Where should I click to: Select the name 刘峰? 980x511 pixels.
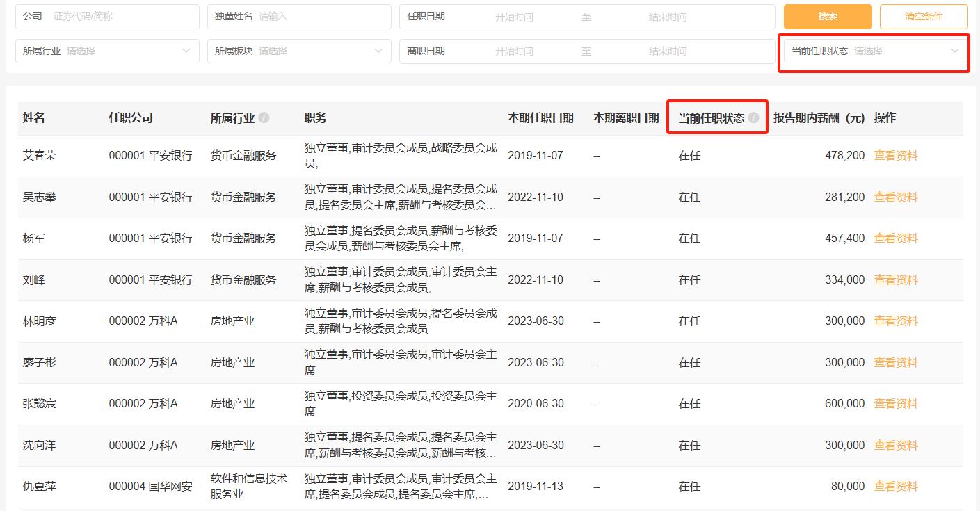pyautogui.click(x=34, y=280)
